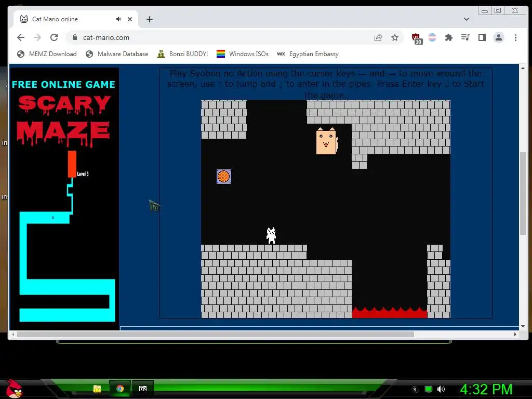The width and height of the screenshot is (532, 399).
Task: Click the striped flag extension icon
Action: [432, 37]
